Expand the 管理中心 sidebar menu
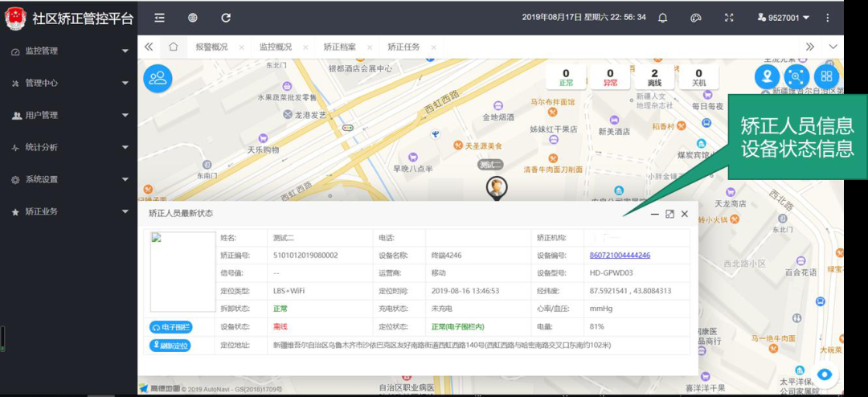The width and height of the screenshot is (868, 397). coord(68,83)
